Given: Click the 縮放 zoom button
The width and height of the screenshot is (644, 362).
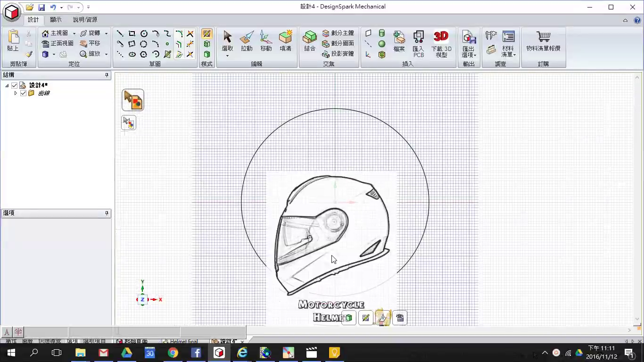Looking at the screenshot, I should [91, 54].
